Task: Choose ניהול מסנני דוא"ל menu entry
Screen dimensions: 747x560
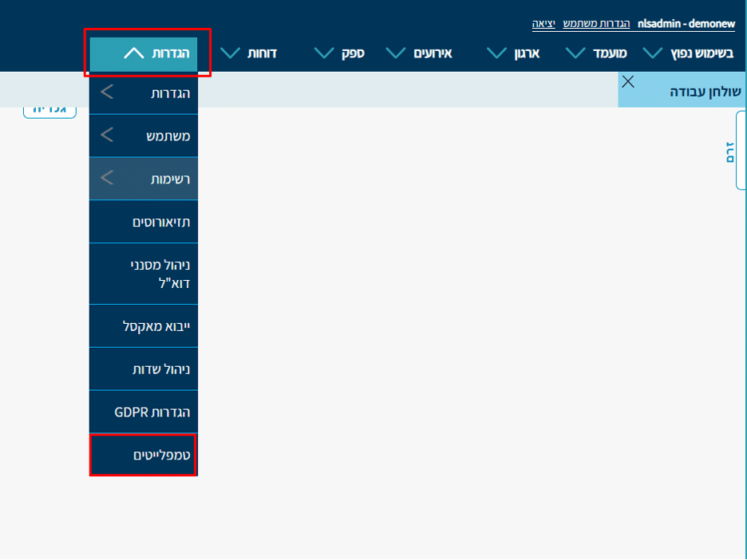Action: click(144, 274)
